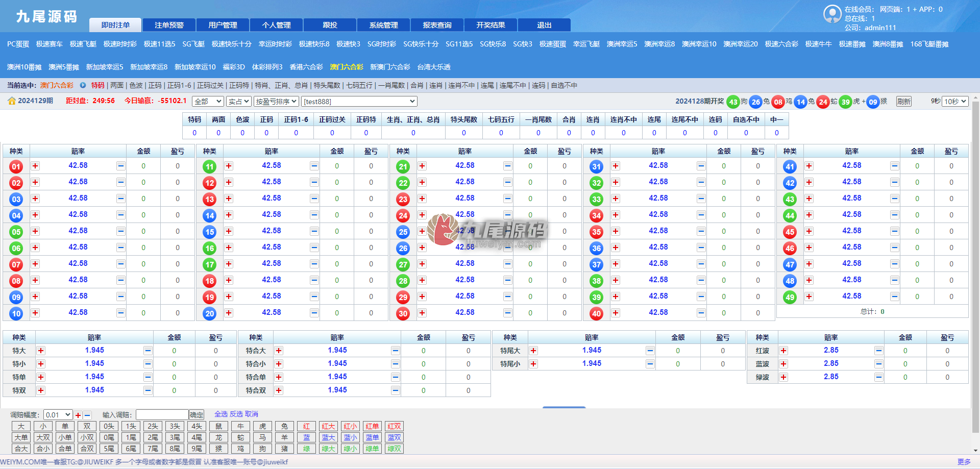Click the blue arrow icon after 澳门六合彩
This screenshot has height=469, width=980.
click(x=83, y=85)
